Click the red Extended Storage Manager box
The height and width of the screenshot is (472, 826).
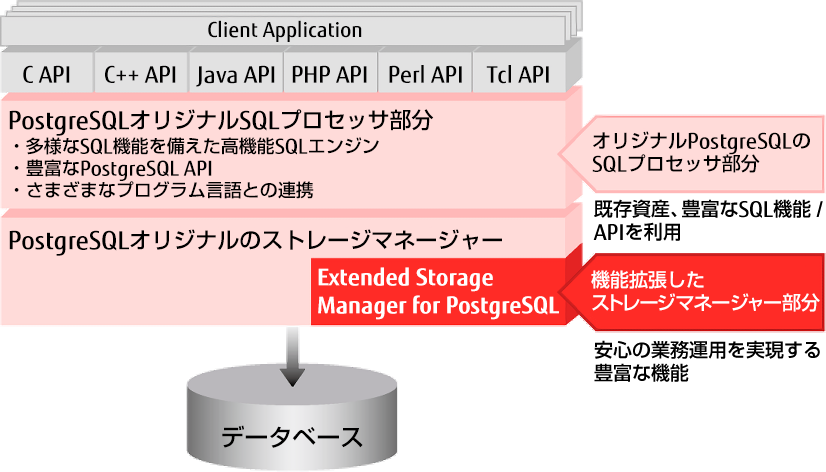438,291
